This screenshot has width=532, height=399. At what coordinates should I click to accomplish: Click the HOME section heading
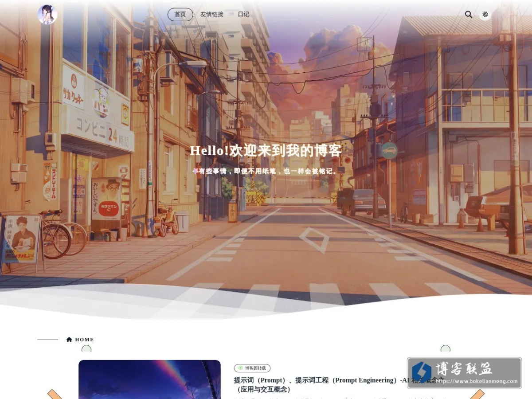tap(84, 340)
